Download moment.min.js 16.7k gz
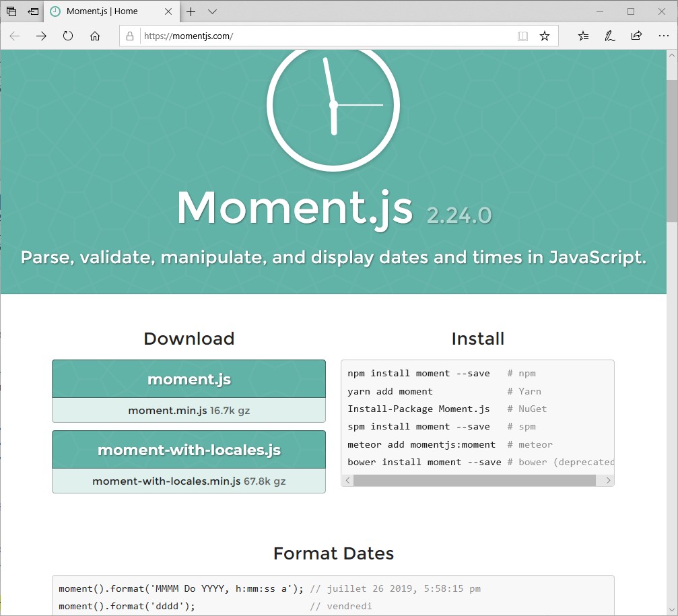This screenshot has width=678, height=616. click(189, 410)
